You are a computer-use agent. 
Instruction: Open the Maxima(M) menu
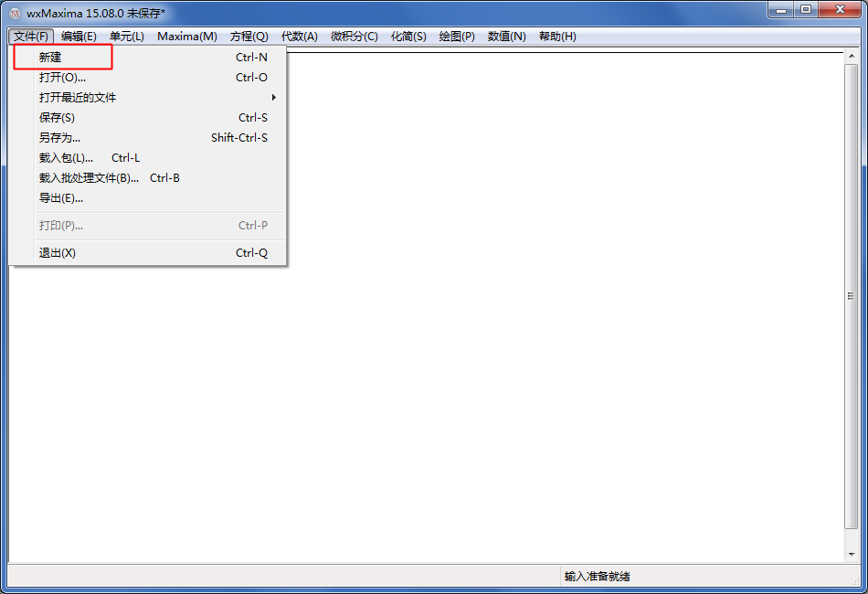click(x=187, y=37)
